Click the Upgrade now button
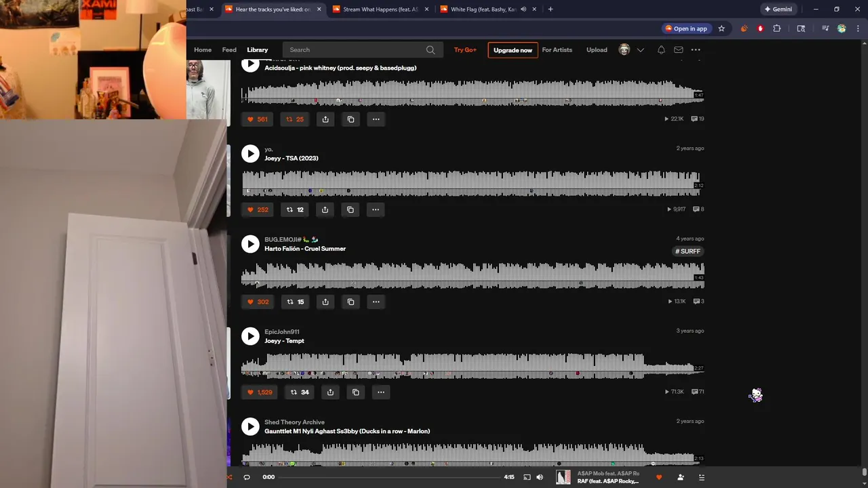The height and width of the screenshot is (488, 868). coord(513,50)
